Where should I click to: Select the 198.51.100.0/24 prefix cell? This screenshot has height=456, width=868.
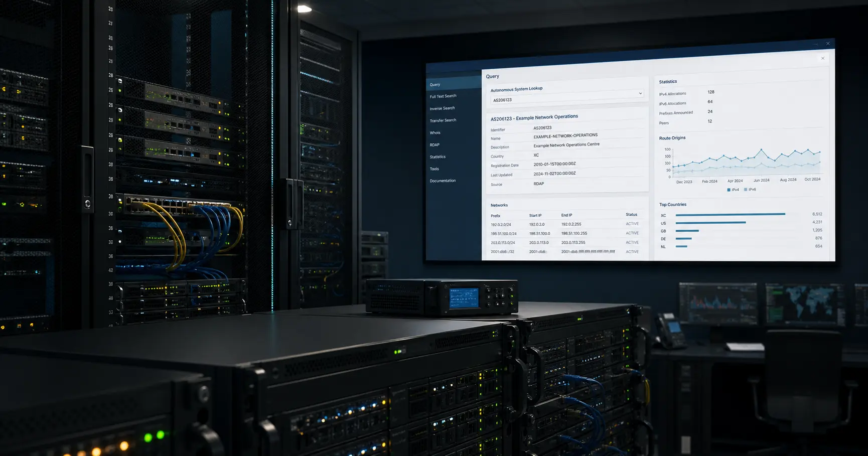tap(503, 234)
